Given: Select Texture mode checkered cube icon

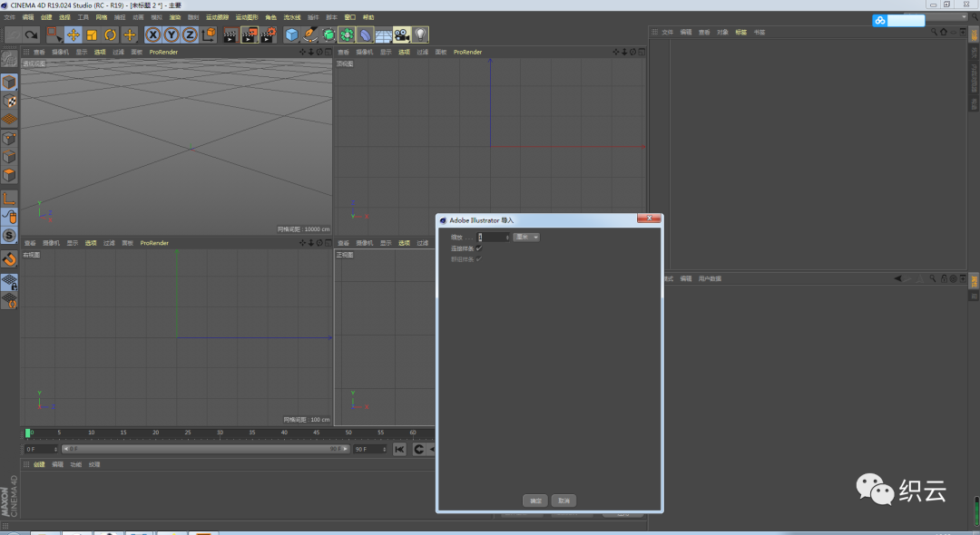Looking at the screenshot, I should coord(9,101).
